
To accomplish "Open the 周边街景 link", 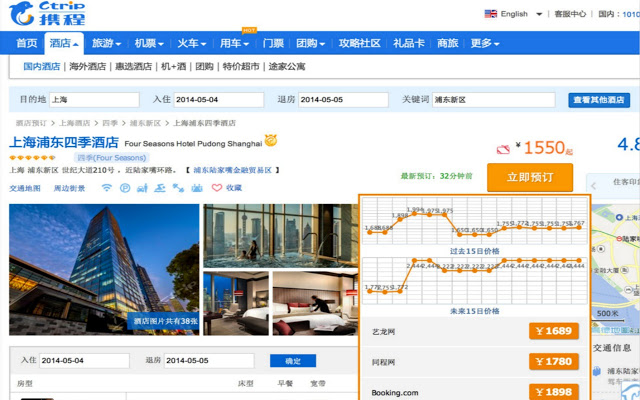I will [x=69, y=188].
